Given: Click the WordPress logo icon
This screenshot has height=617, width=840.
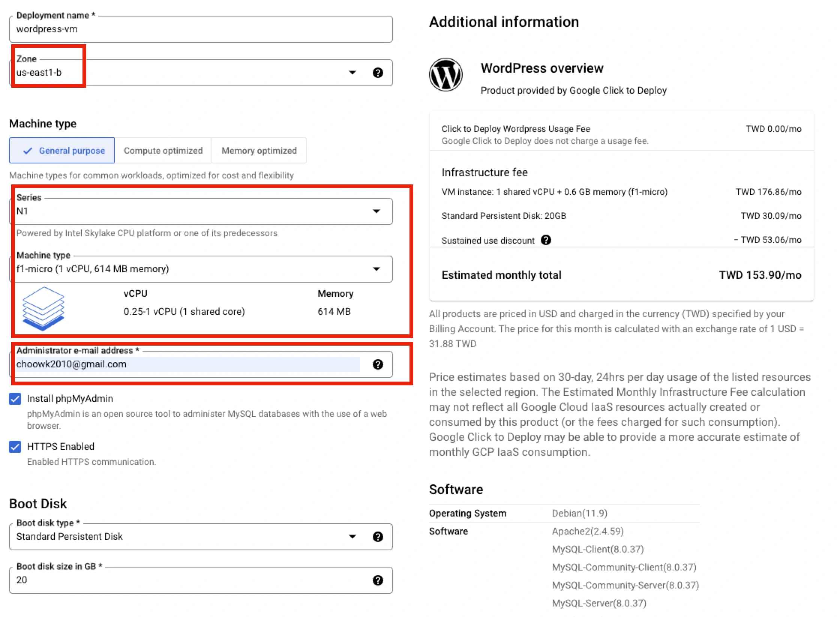Looking at the screenshot, I should pos(445,75).
